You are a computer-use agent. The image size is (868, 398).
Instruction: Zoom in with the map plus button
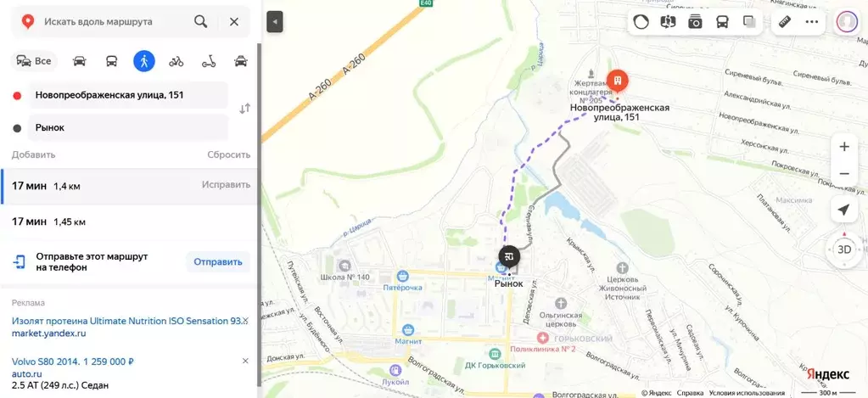[x=844, y=147]
